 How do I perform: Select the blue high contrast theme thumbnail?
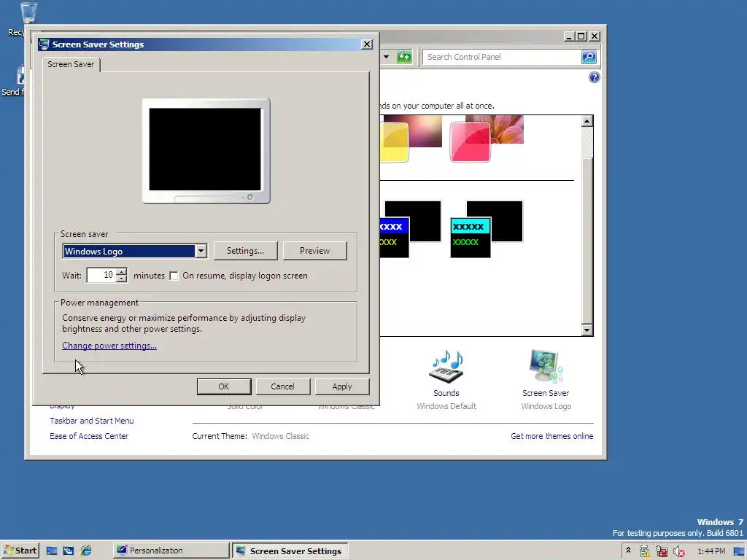[411, 229]
